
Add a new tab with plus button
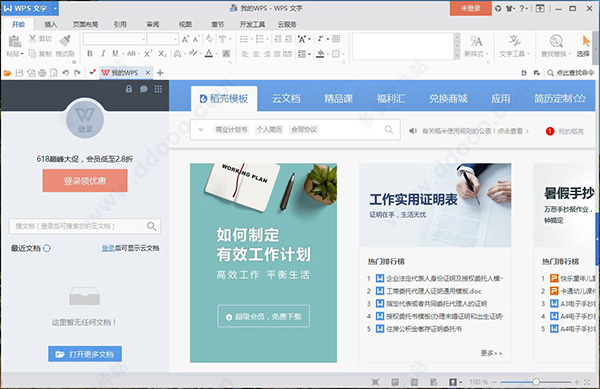click(x=160, y=73)
